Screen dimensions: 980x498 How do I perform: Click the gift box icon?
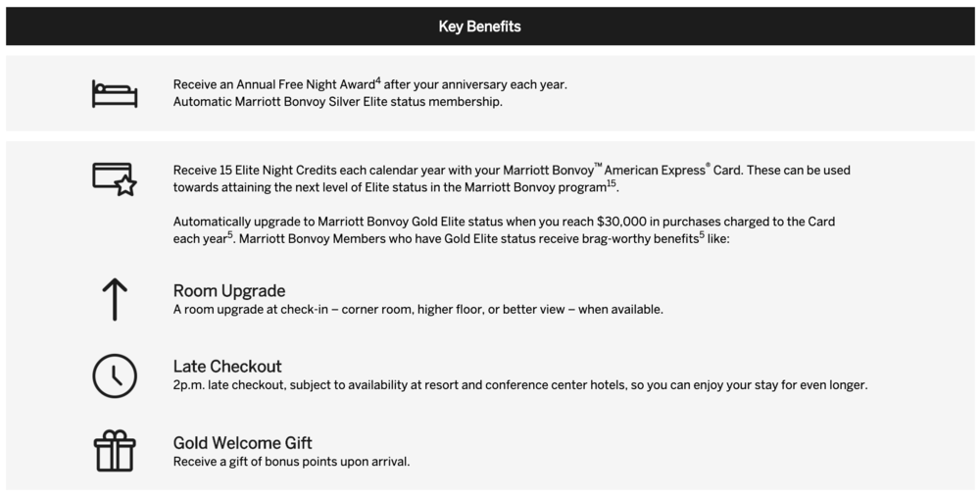click(115, 451)
